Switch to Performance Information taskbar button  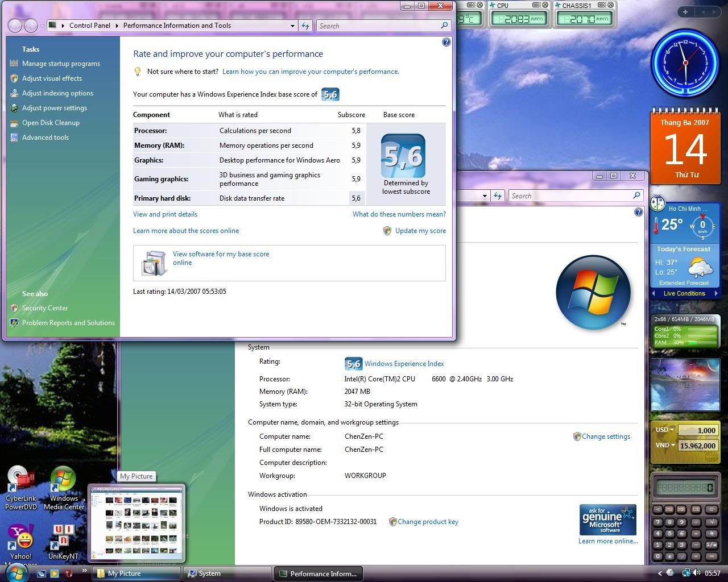click(318, 573)
